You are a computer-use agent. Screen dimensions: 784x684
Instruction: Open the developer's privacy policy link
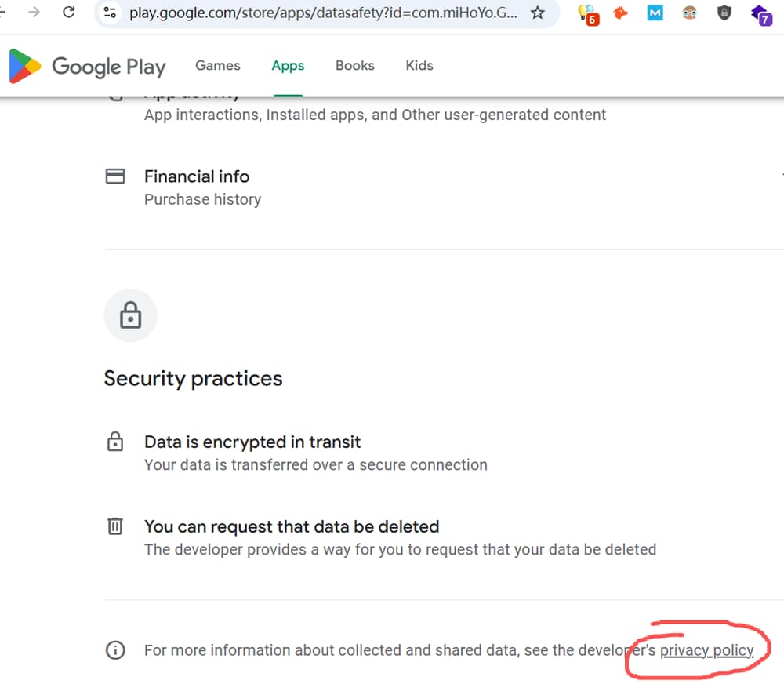click(x=706, y=650)
